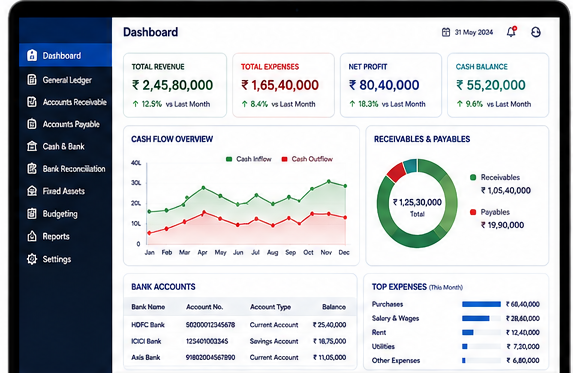Toggle the Cash Inflow legend item
The image size is (573, 373).
(249, 159)
